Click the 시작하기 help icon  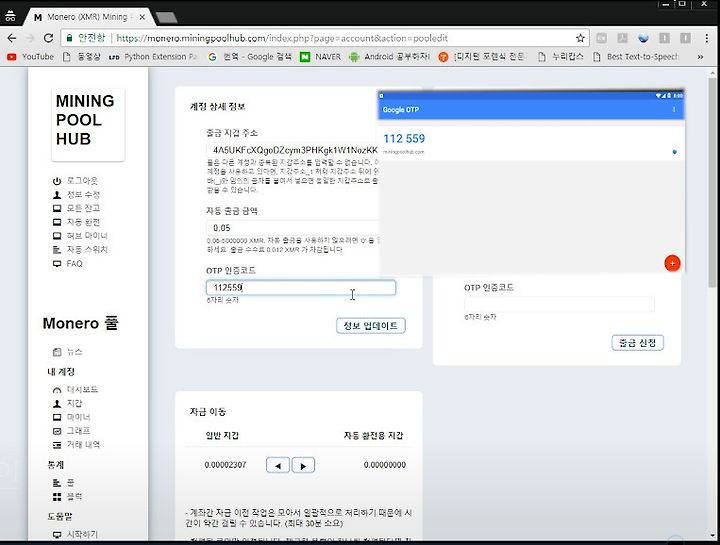(x=57, y=534)
